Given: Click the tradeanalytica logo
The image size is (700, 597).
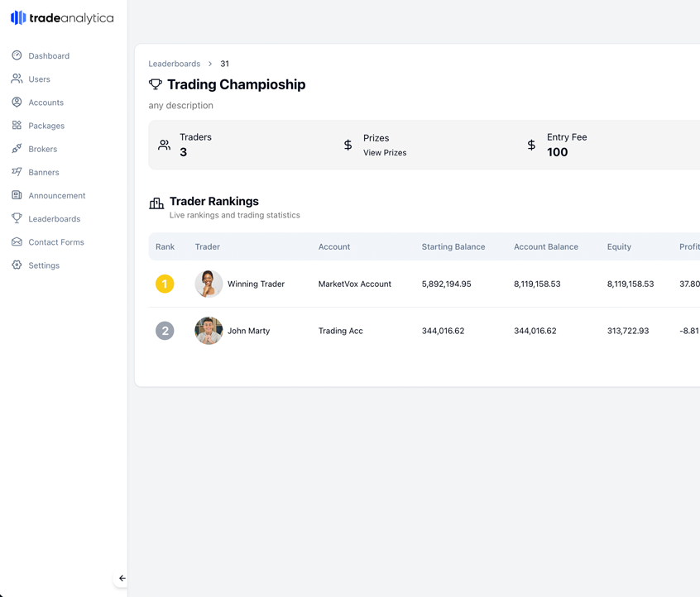Looking at the screenshot, I should point(62,18).
